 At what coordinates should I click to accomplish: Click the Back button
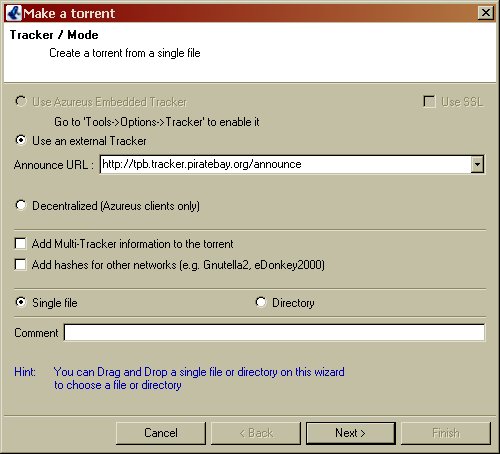click(x=256, y=433)
